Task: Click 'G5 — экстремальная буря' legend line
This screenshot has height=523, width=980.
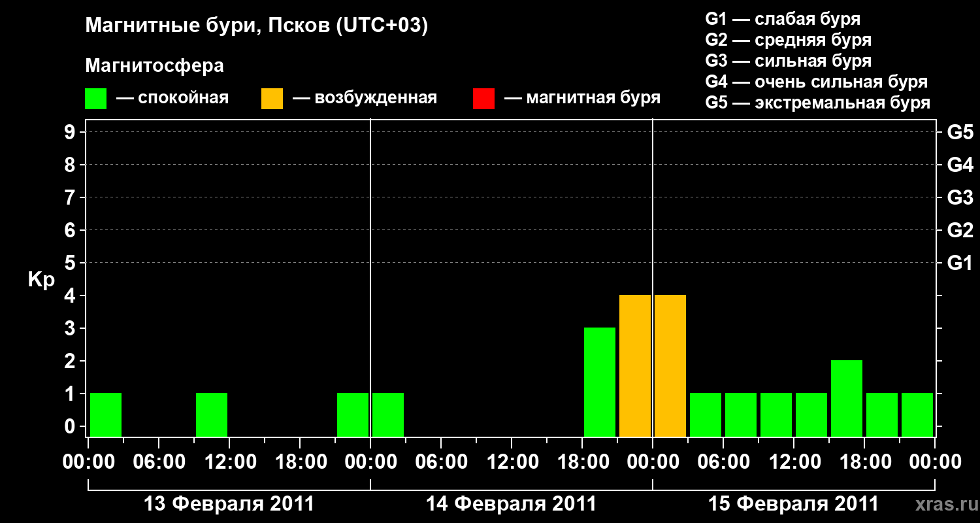Action: (817, 103)
